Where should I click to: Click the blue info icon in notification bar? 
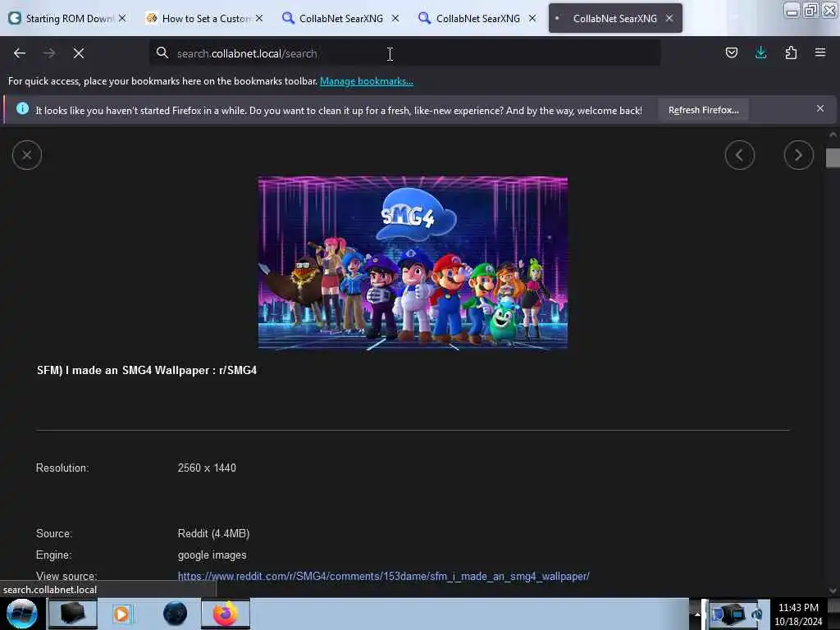pos(22,109)
